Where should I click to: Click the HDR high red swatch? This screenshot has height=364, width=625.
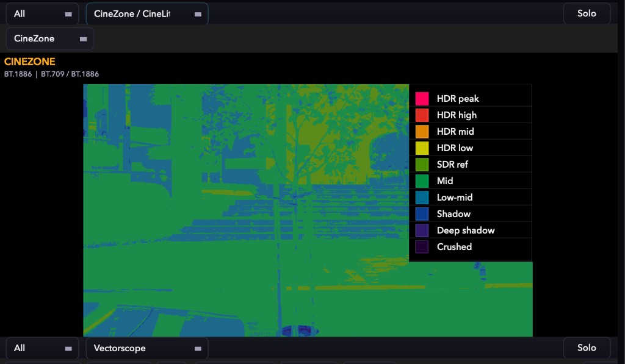[422, 115]
